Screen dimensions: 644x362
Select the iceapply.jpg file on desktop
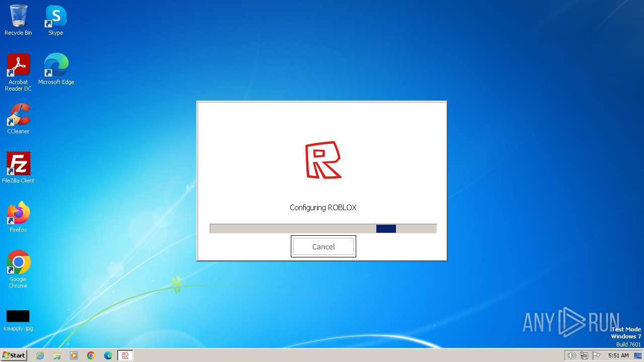(x=18, y=320)
